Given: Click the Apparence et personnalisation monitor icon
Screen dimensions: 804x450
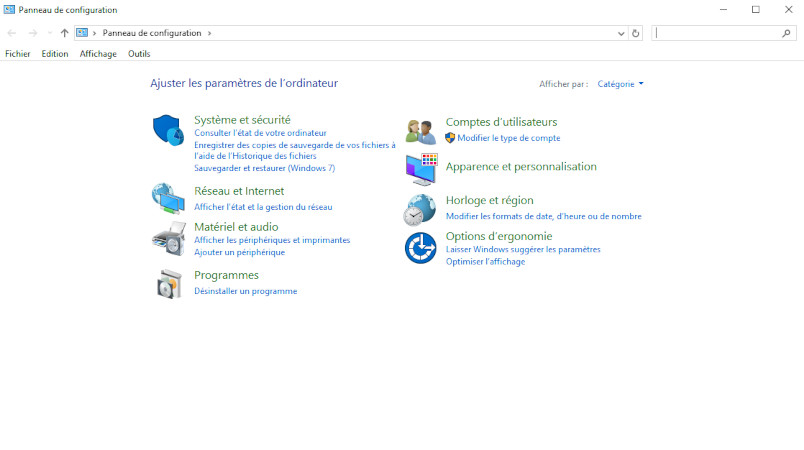Looking at the screenshot, I should coord(421,169).
